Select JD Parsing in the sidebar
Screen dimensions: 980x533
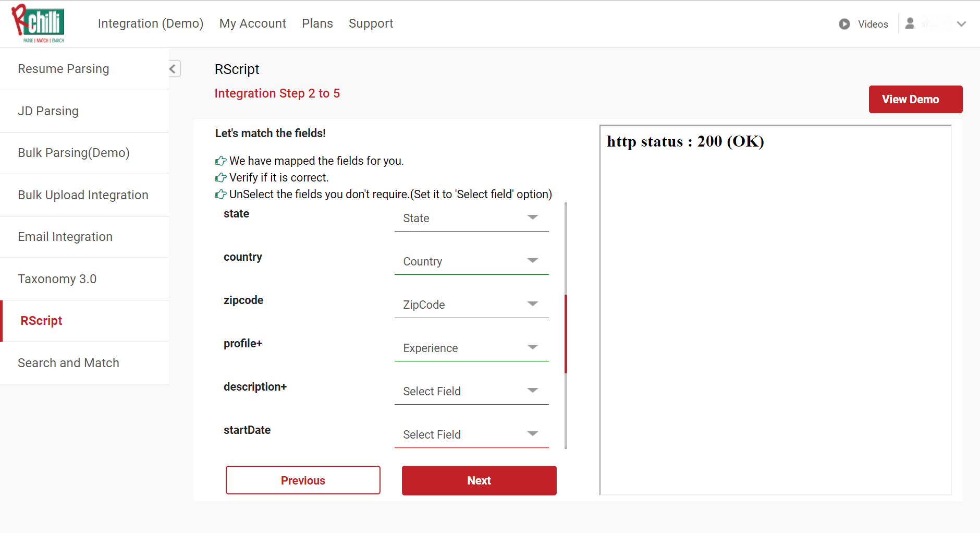pos(84,111)
